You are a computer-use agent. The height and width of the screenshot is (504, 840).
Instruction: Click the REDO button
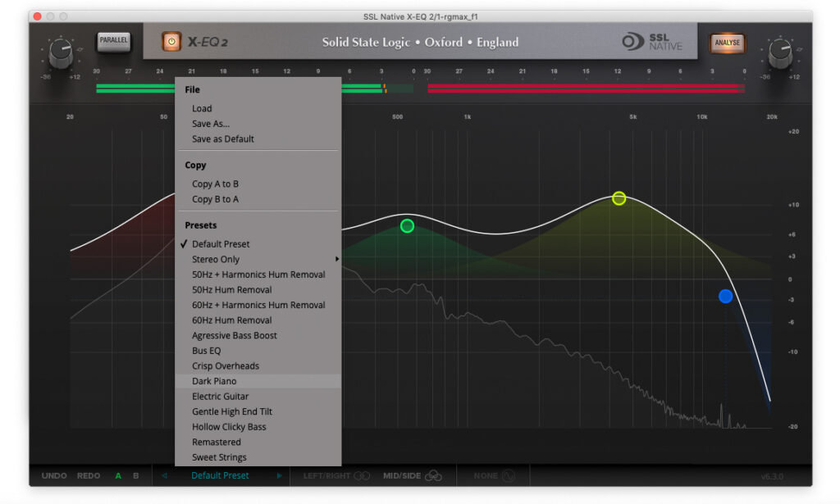pos(89,475)
